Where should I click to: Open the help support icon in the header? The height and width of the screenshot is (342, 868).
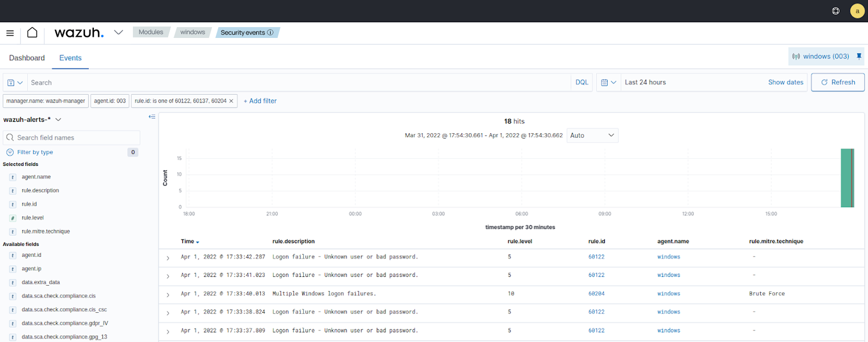[x=835, y=11]
